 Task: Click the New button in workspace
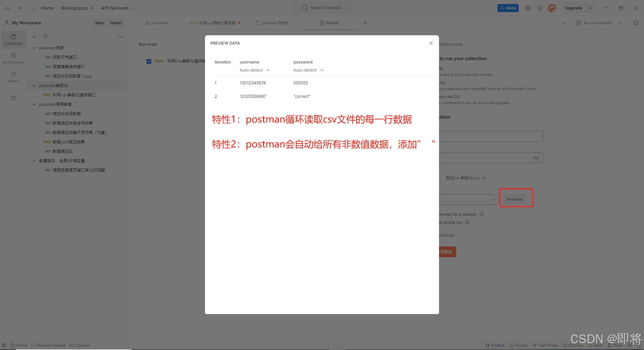point(99,23)
